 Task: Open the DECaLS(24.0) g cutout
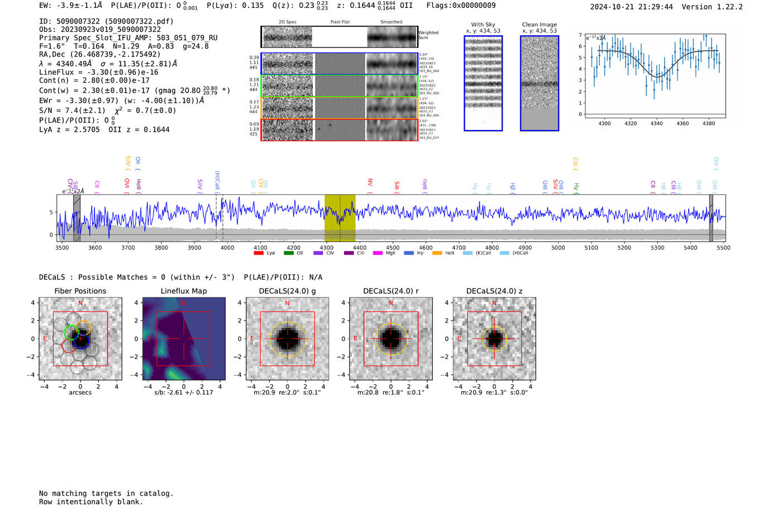coord(288,339)
